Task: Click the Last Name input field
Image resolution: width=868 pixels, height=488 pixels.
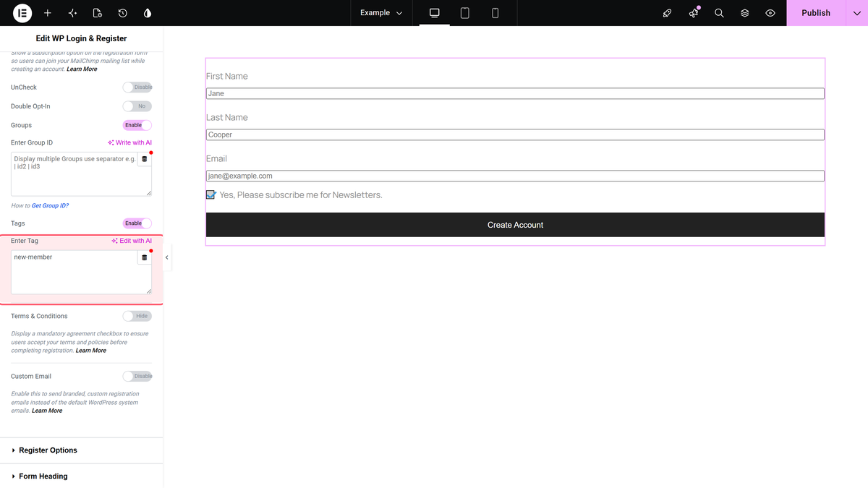Action: (515, 134)
